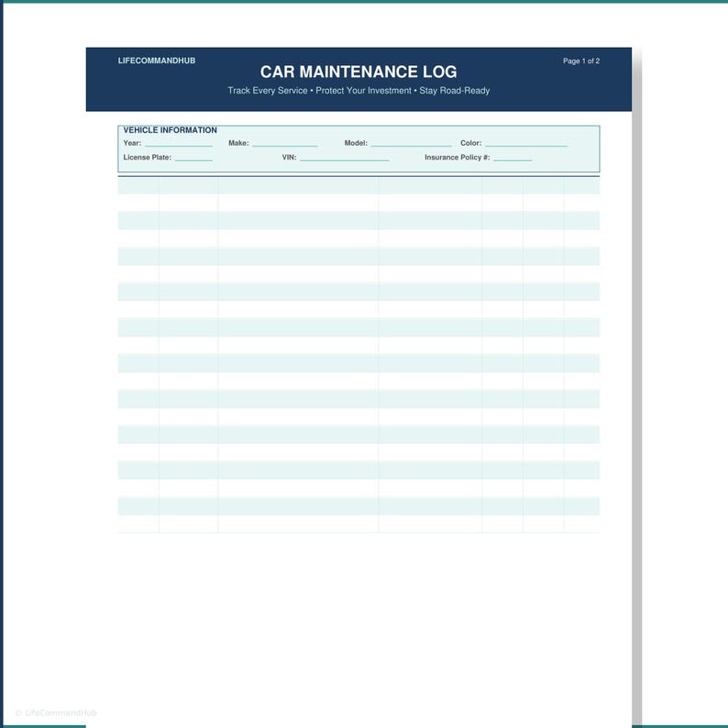
Task: Click the Model input line
Action: tap(412, 146)
